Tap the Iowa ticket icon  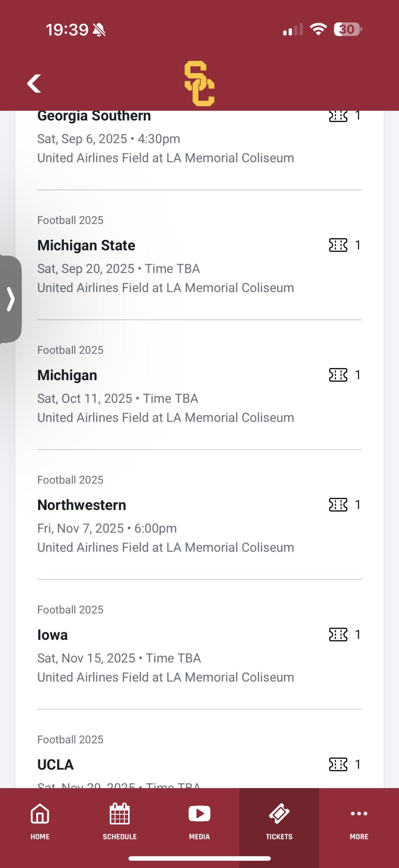(338, 634)
